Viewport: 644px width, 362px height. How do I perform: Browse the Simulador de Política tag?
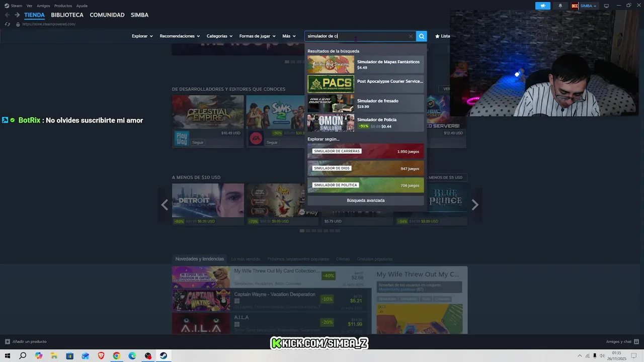pos(366,185)
